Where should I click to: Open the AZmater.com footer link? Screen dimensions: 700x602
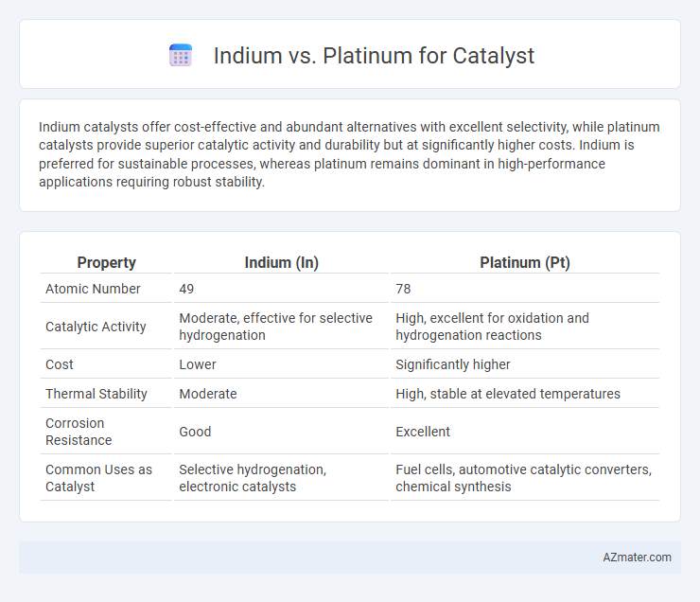coord(637,557)
